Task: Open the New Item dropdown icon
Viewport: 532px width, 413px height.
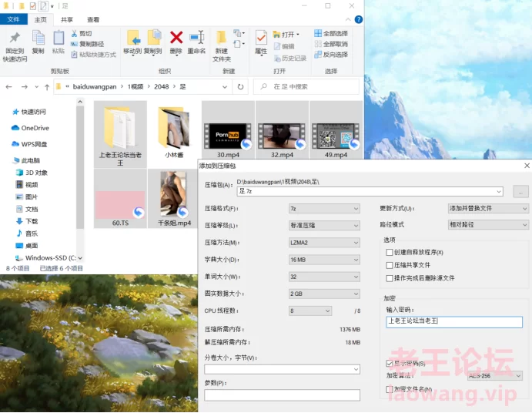Action: 239,33
